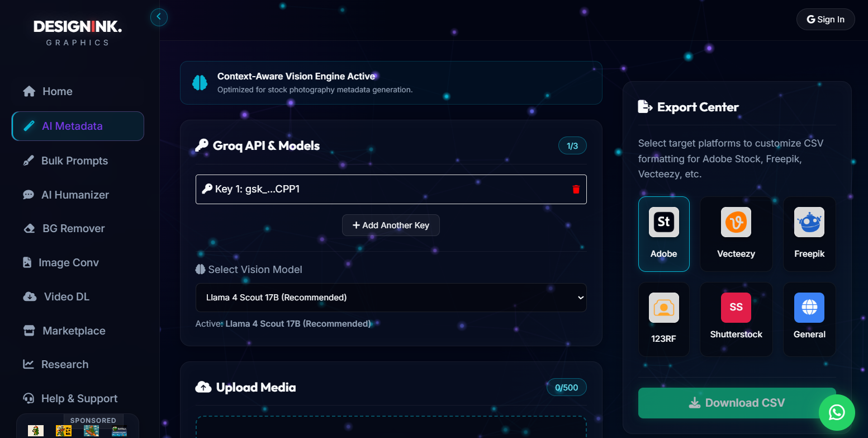The height and width of the screenshot is (438, 868).
Task: Click the DesignInk Graphics logo
Action: click(78, 33)
